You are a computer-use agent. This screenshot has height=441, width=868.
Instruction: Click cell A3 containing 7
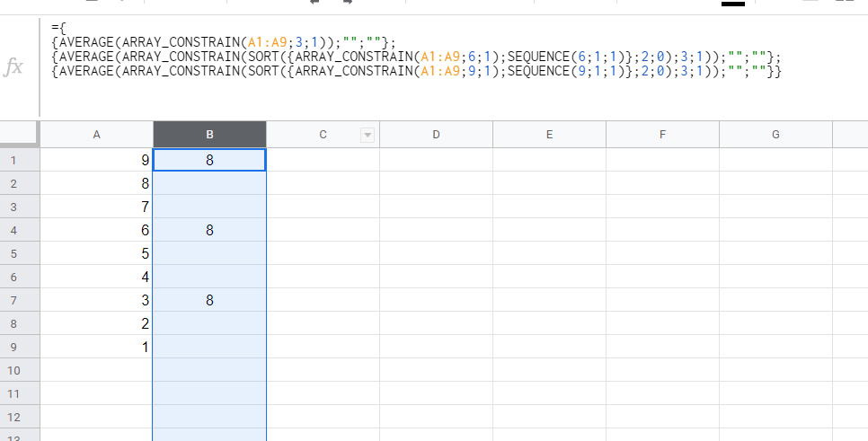pos(96,207)
